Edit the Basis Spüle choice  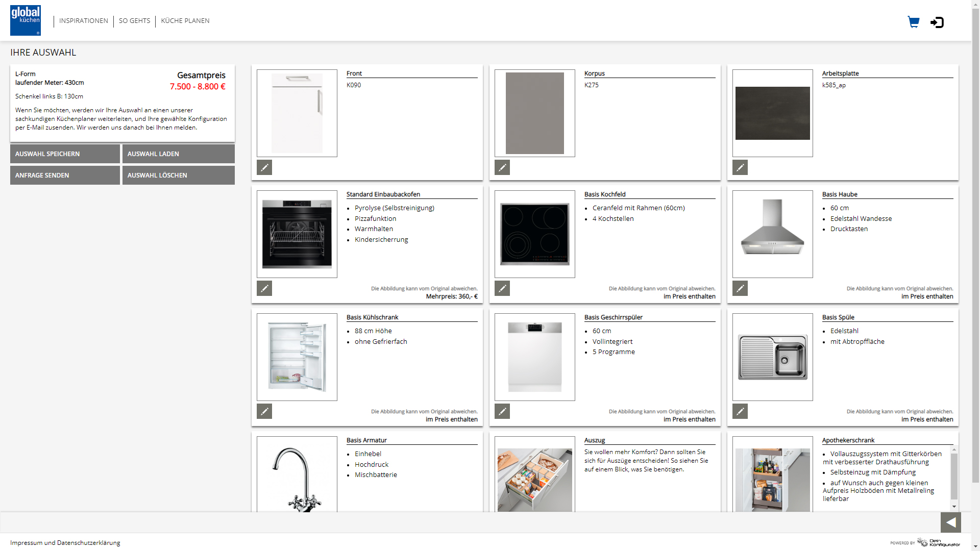(740, 411)
